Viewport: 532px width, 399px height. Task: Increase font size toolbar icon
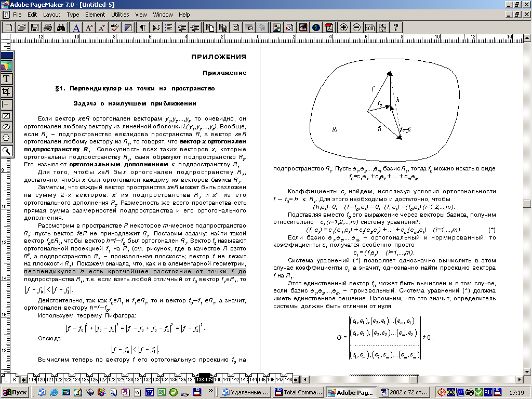coord(89,28)
